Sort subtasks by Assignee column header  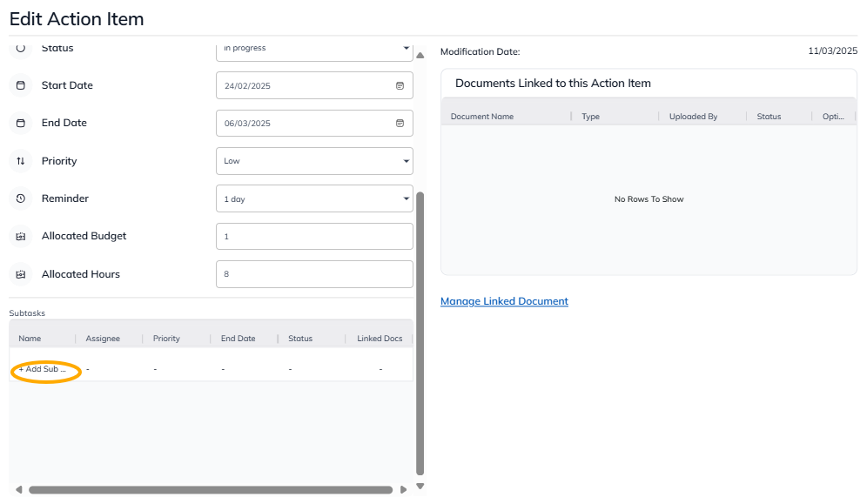103,339
